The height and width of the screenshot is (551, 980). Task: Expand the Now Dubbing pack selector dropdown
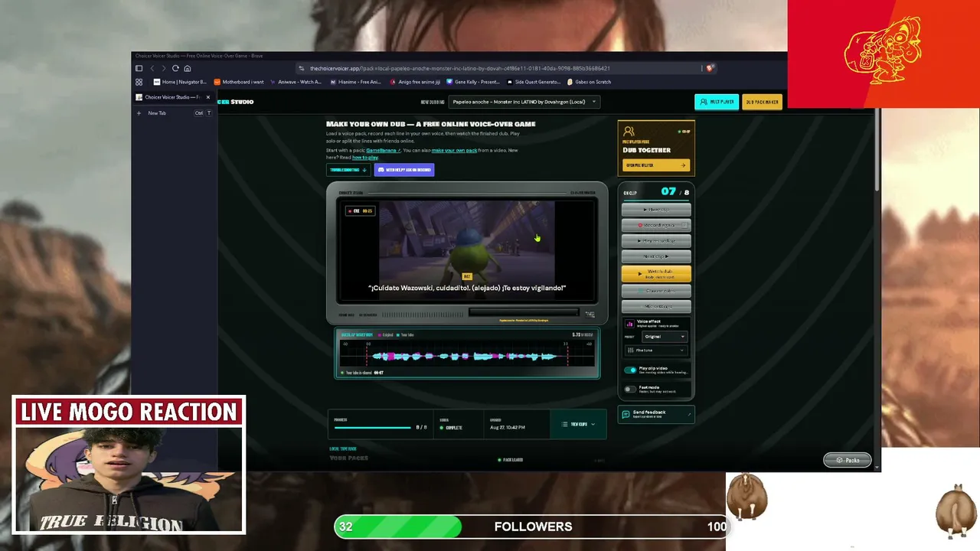tap(524, 102)
